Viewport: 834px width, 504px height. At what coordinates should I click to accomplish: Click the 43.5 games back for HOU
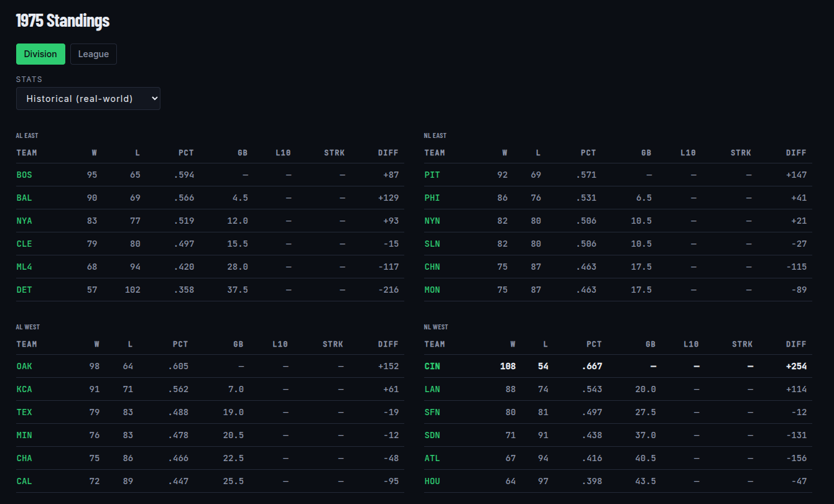point(645,482)
